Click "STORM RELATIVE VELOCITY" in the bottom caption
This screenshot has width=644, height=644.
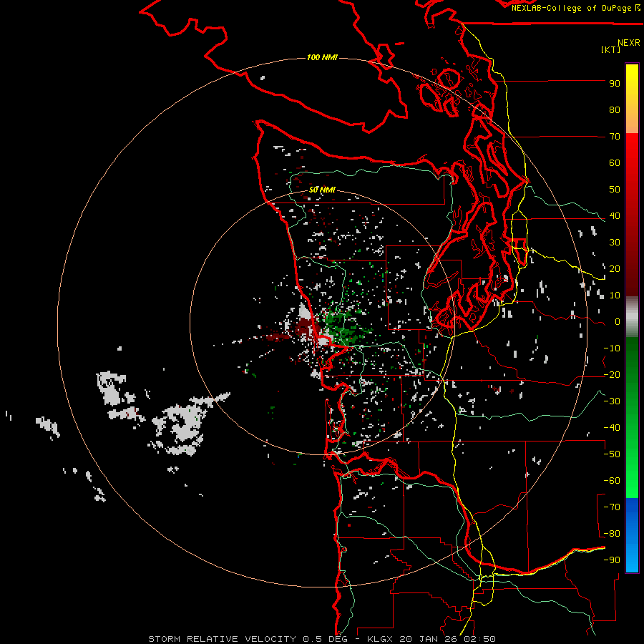pos(222,639)
